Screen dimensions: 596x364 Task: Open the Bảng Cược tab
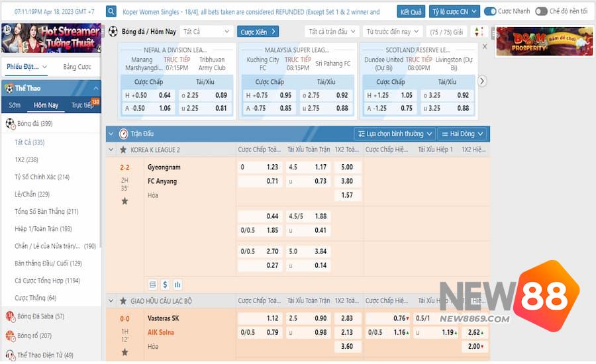(77, 67)
